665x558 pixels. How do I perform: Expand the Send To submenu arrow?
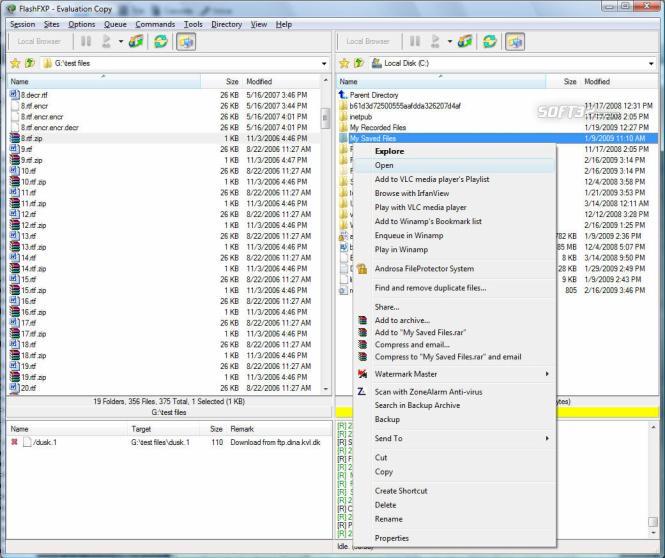(x=547, y=438)
